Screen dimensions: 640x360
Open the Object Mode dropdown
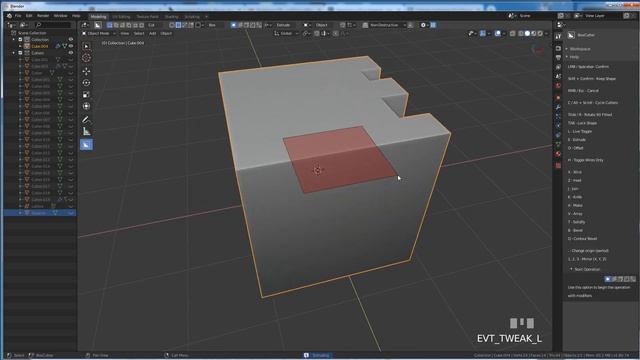click(x=98, y=33)
